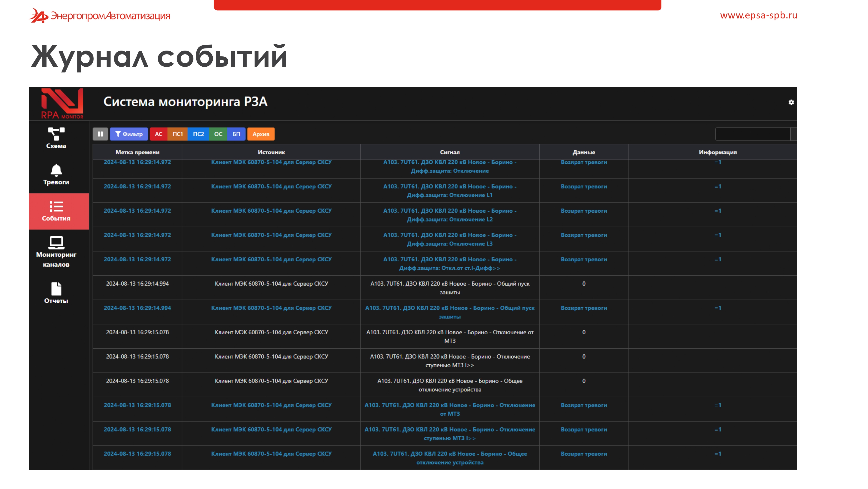Open the Отчеты document icon

coord(56,289)
